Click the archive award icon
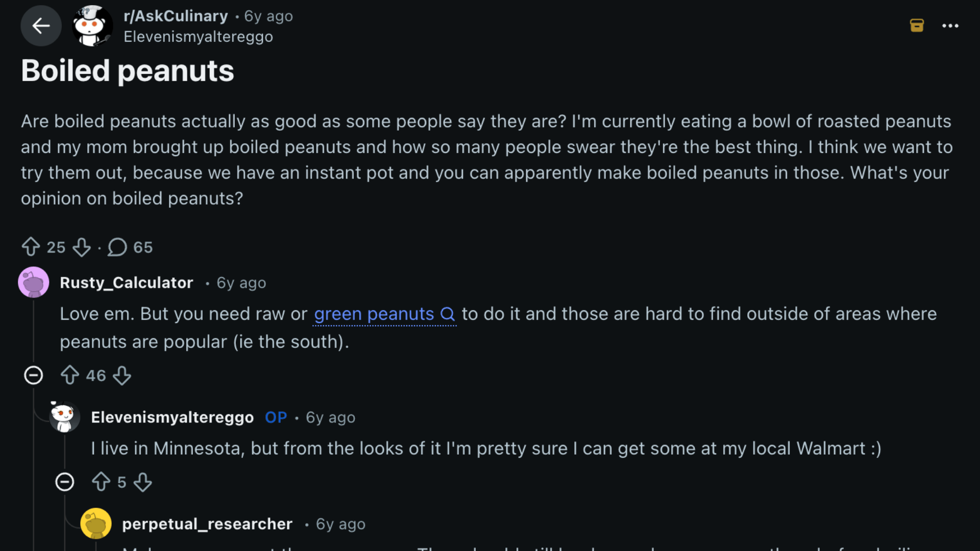Viewport: 980px width, 551px height. [x=917, y=25]
